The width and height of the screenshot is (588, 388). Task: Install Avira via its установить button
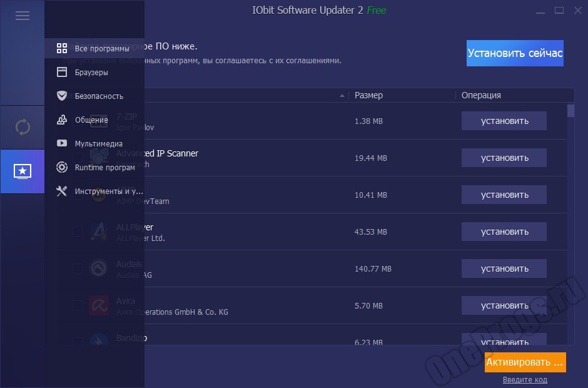click(x=504, y=305)
